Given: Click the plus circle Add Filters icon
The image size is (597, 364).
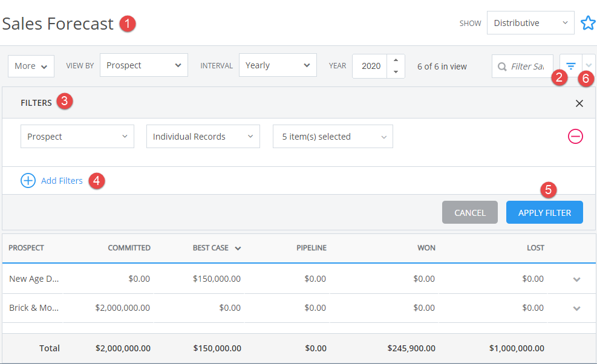Looking at the screenshot, I should [x=28, y=180].
